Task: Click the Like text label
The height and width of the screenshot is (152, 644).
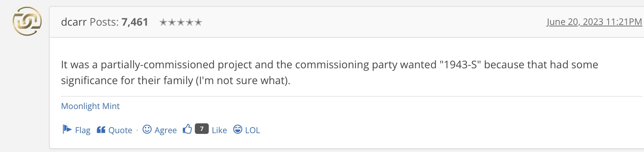Action: (x=219, y=131)
